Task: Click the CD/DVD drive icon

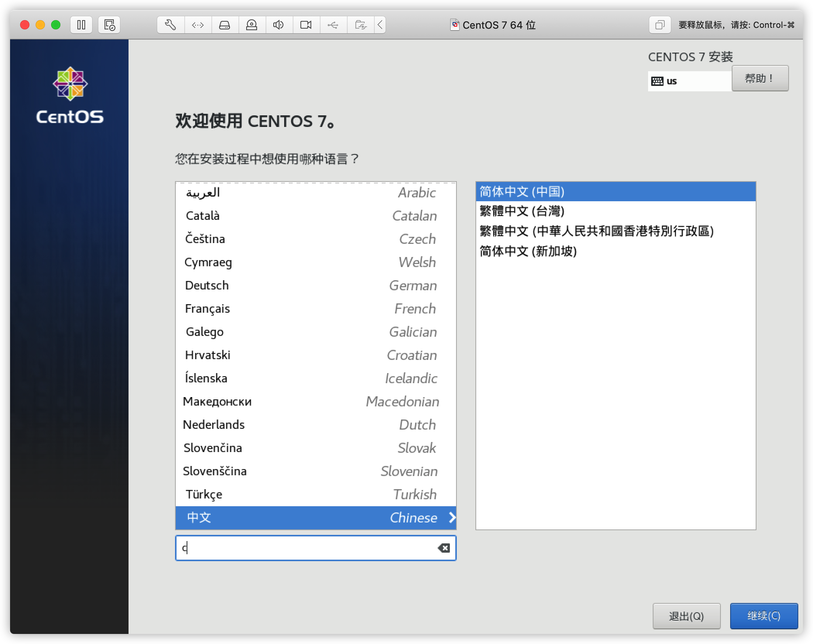Action: 252,25
